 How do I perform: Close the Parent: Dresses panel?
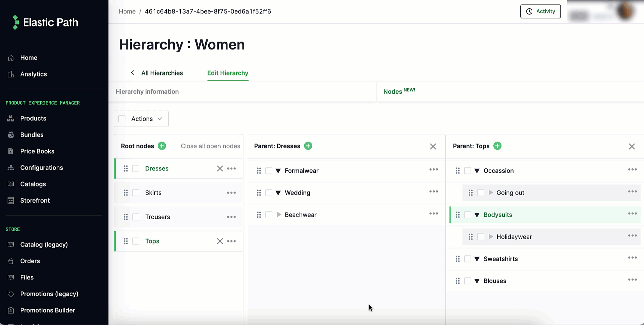433,147
